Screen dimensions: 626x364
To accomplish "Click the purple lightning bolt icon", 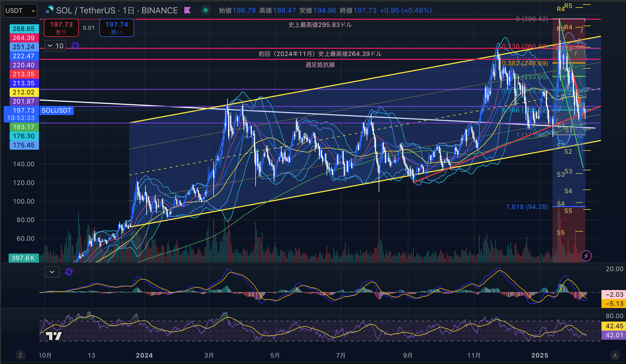I will [586, 256].
